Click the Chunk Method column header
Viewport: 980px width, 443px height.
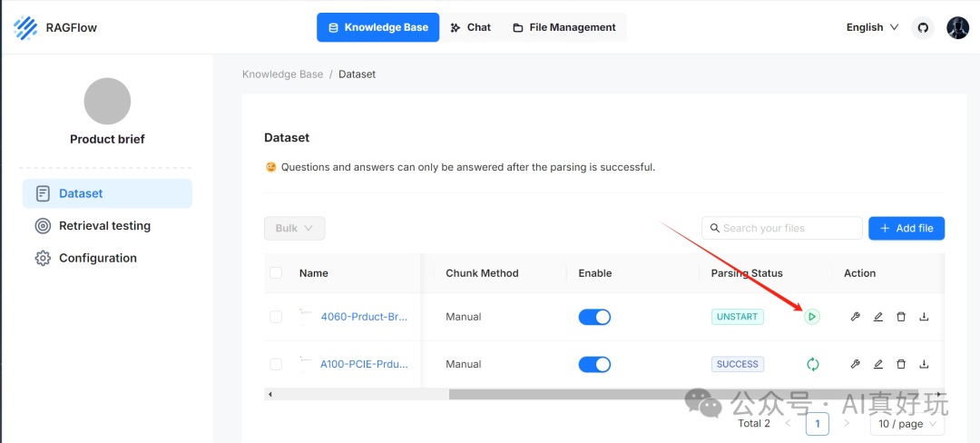coord(482,273)
